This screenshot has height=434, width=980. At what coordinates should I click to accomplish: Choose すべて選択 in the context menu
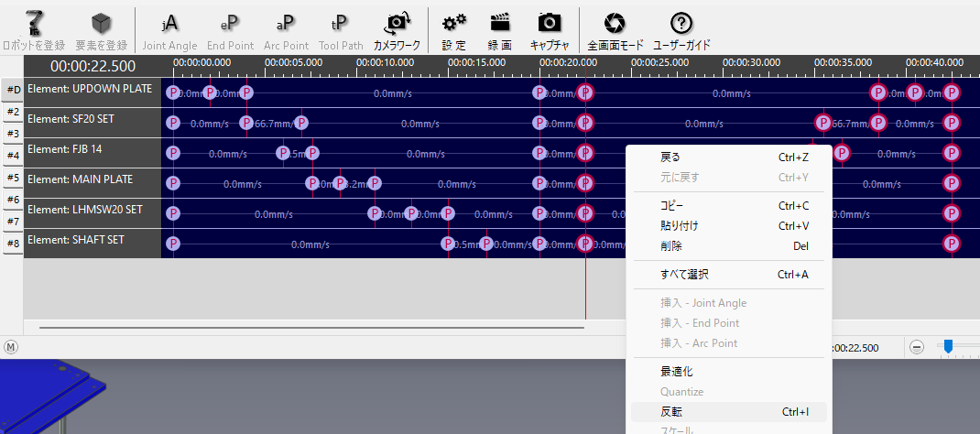click(x=684, y=275)
